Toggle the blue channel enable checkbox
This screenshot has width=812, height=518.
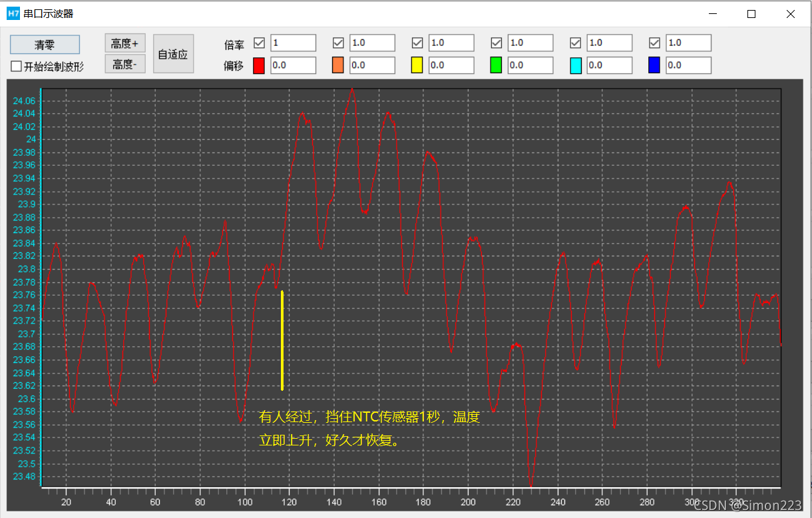654,43
